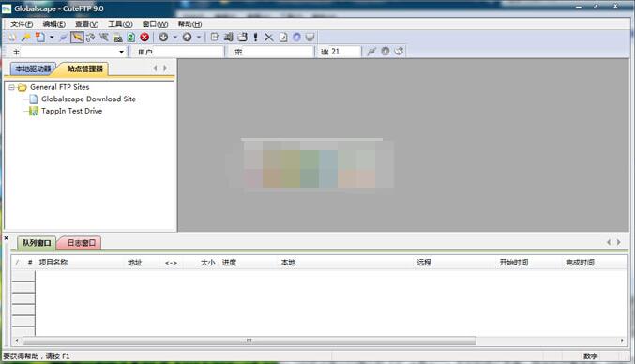Image resolution: width=635 pixels, height=364 pixels.
Task: Click the port number field showing 21
Action: (340, 52)
